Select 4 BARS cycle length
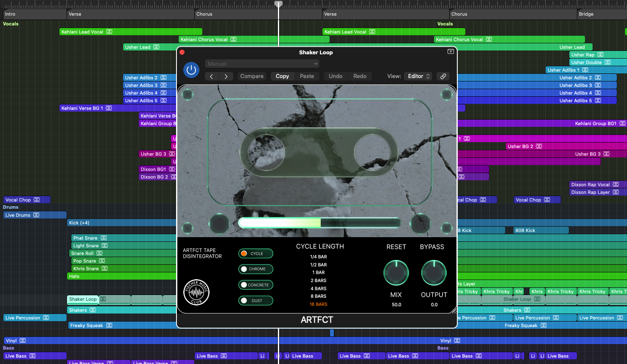Image resolution: width=627 pixels, height=364 pixels. pos(319,288)
